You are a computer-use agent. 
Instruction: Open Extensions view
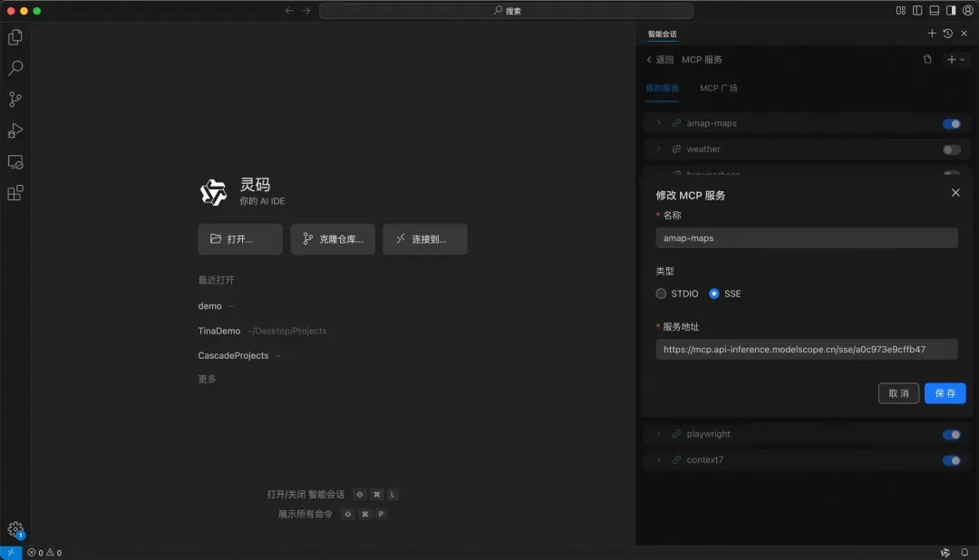15,193
